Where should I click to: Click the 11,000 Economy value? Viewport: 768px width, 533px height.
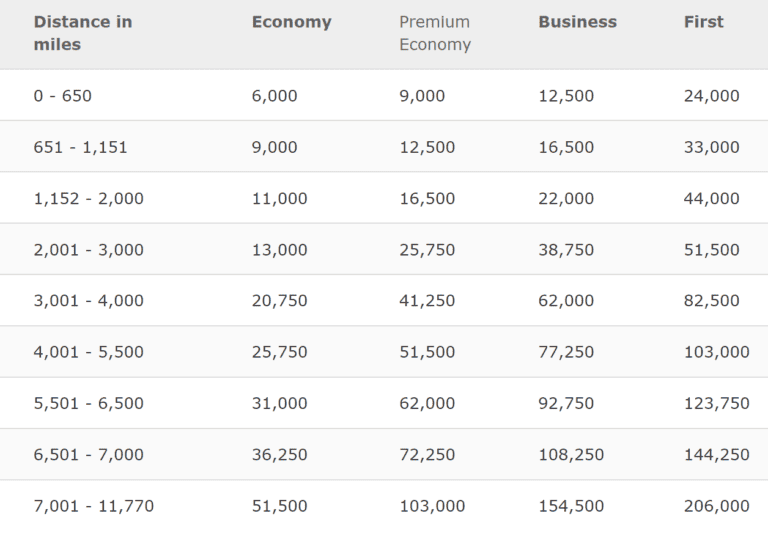click(x=280, y=198)
